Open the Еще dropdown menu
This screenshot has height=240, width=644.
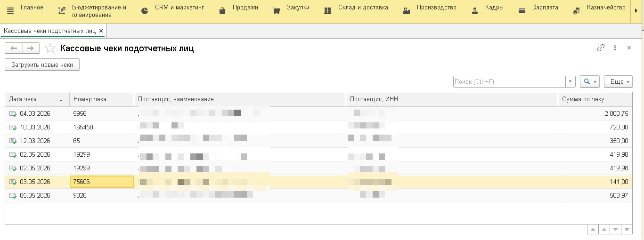pos(618,82)
